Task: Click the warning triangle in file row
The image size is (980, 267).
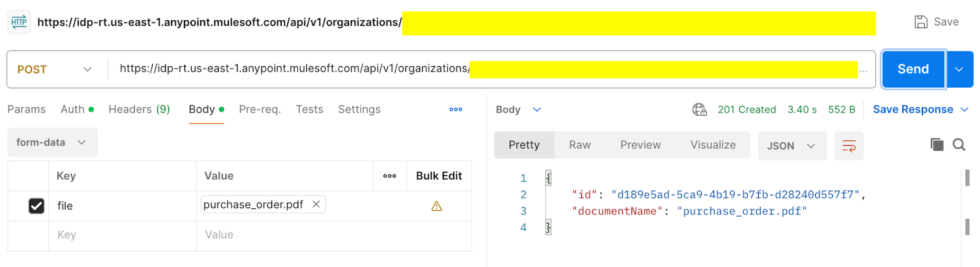Action: tap(437, 206)
